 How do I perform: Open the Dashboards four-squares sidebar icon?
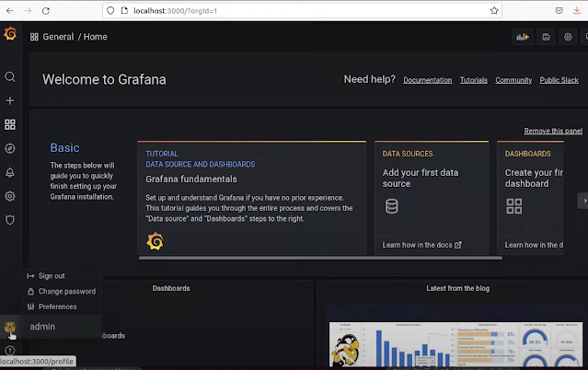tap(10, 124)
